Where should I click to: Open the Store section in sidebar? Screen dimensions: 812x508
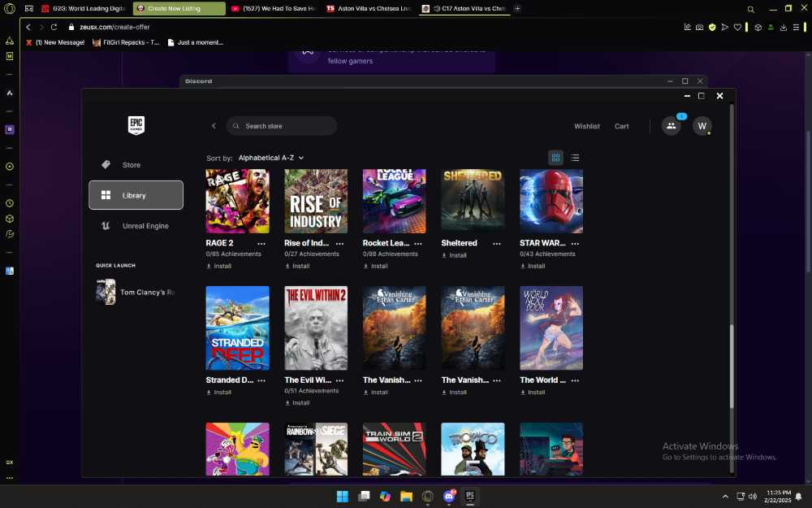[x=136, y=165]
